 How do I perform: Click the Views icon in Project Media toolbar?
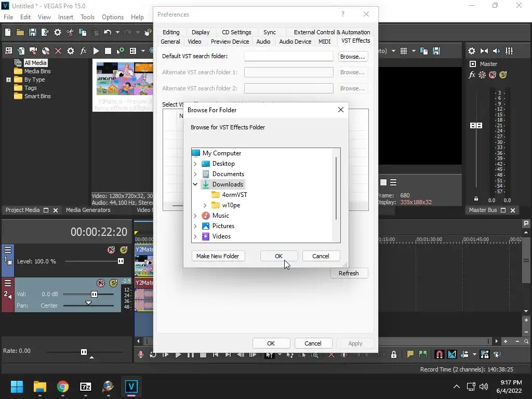(133, 51)
